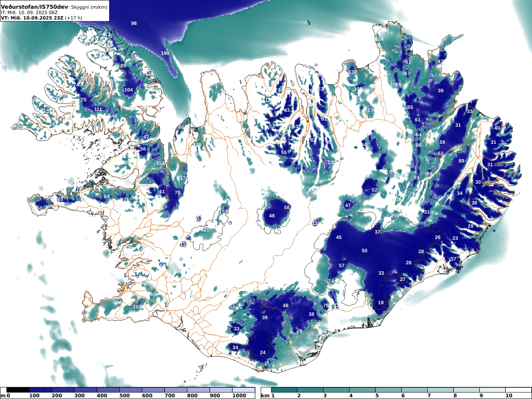Click the 'm 0' legend label
The width and height of the screenshot is (532, 399).
5,396
